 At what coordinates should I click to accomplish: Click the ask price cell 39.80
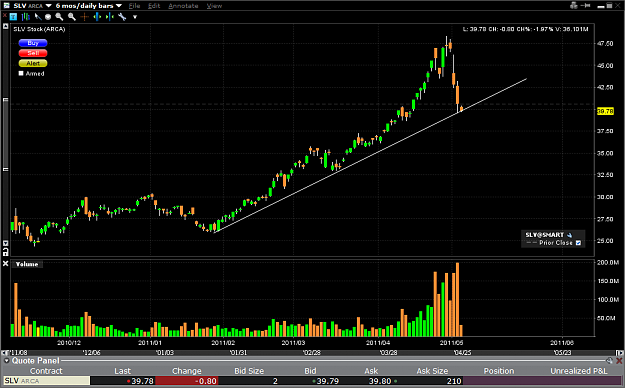click(371, 381)
